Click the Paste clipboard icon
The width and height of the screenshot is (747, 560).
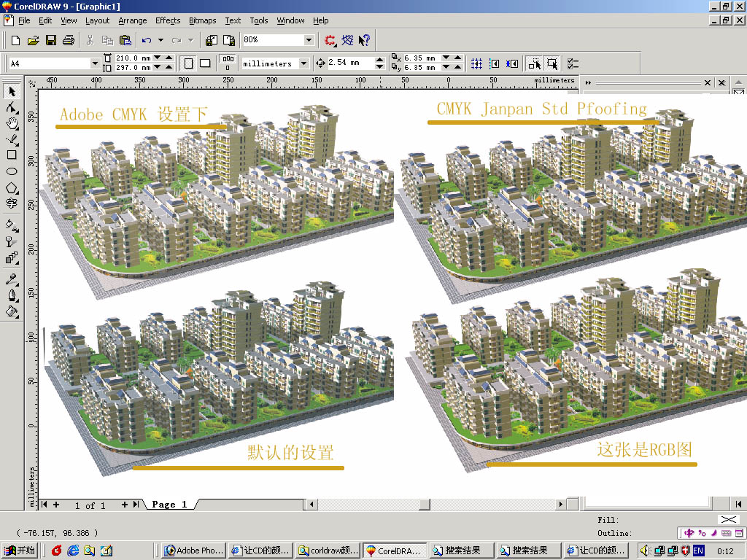click(125, 41)
